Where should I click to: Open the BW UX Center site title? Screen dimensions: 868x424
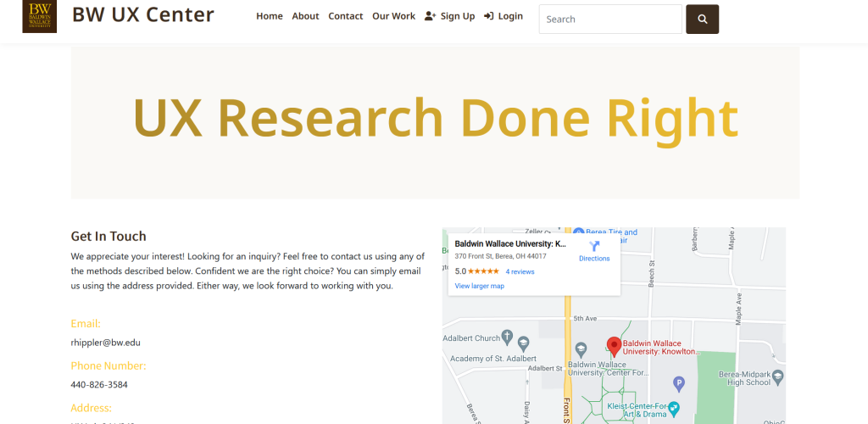click(x=142, y=15)
